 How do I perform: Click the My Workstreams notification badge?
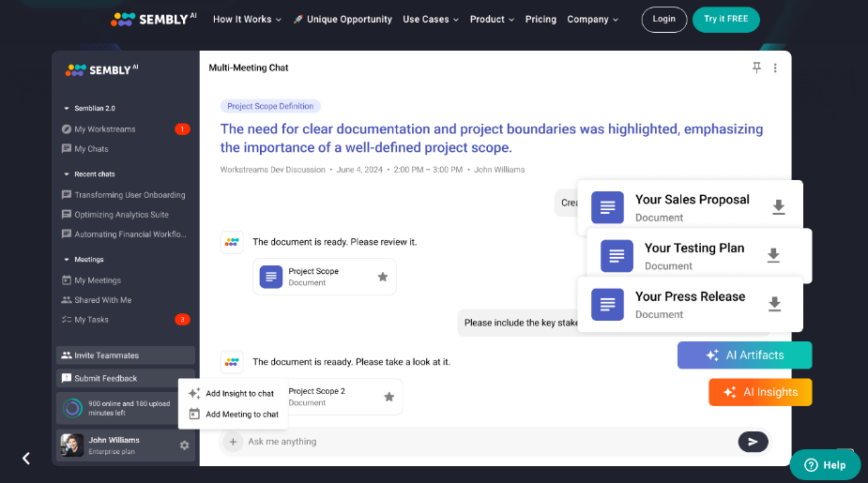point(182,128)
